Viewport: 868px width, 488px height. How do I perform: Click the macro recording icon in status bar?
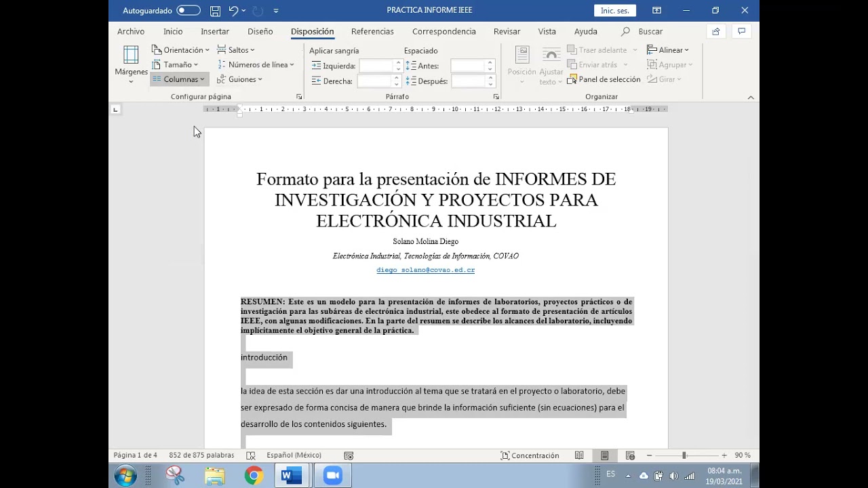(349, 455)
